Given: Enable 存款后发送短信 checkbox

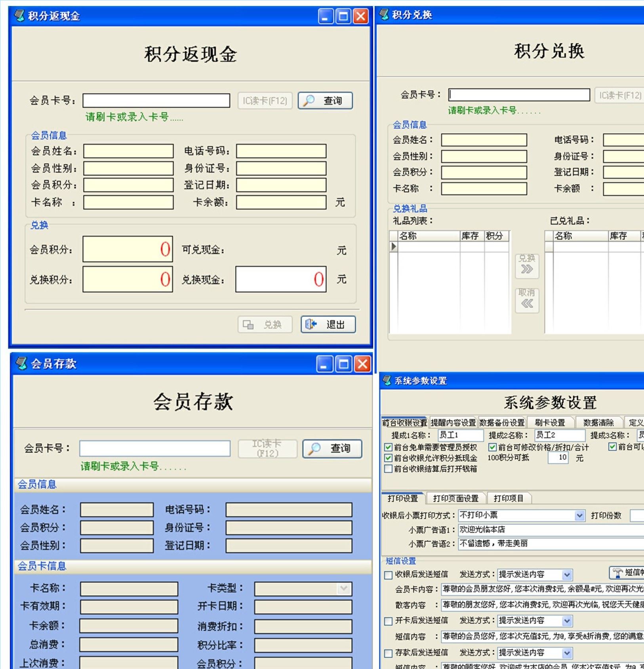Looking at the screenshot, I should pos(389,653).
